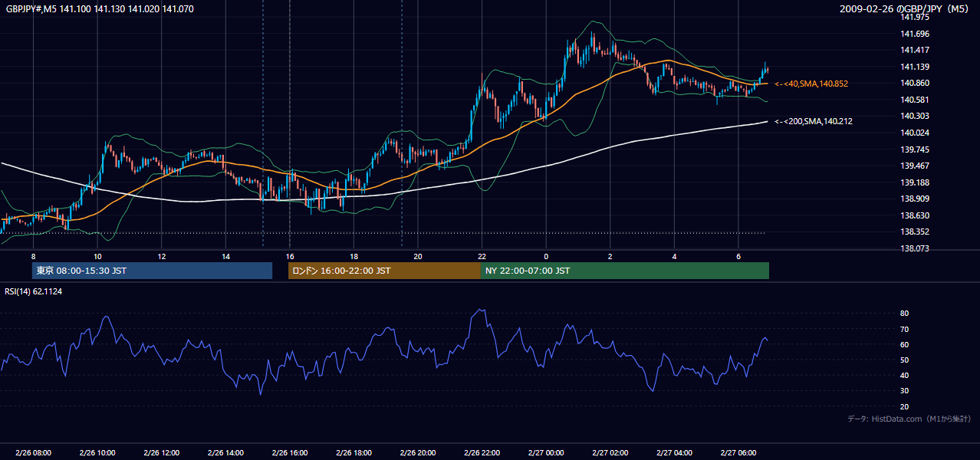The width and height of the screenshot is (980, 460).
Task: Select the ロンドン 16:00-22:00 JST session bar
Action: pos(384,271)
